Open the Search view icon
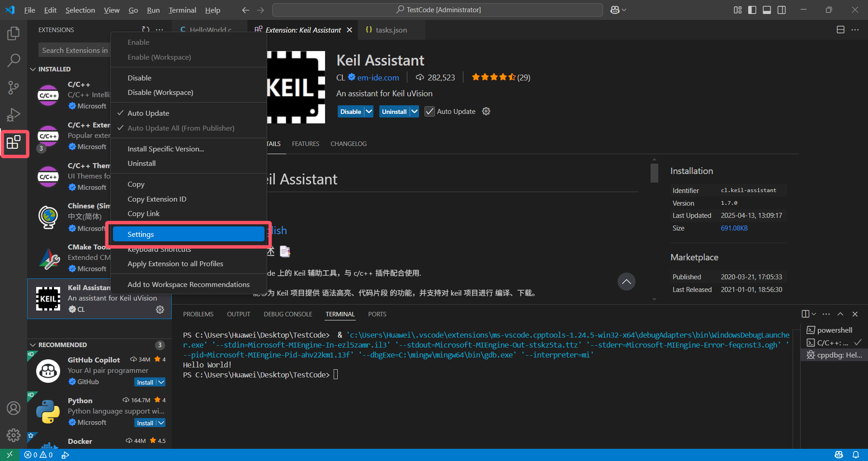868x461 pixels. (14, 60)
